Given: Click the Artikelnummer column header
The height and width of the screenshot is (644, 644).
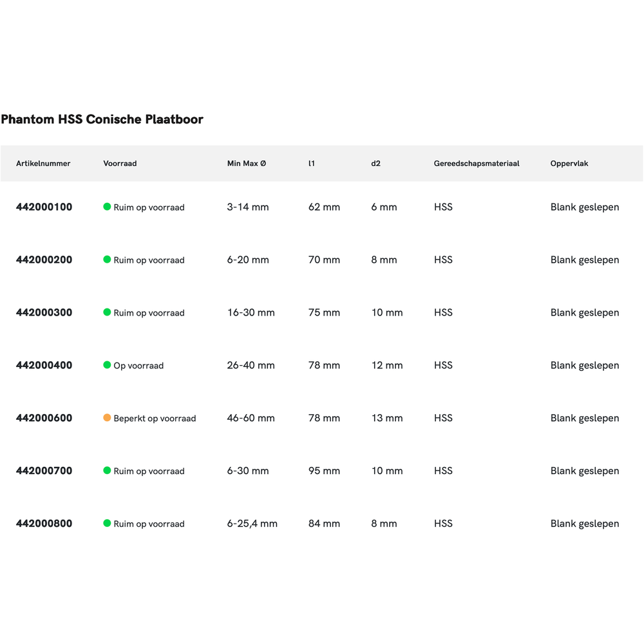Looking at the screenshot, I should pos(43,164).
